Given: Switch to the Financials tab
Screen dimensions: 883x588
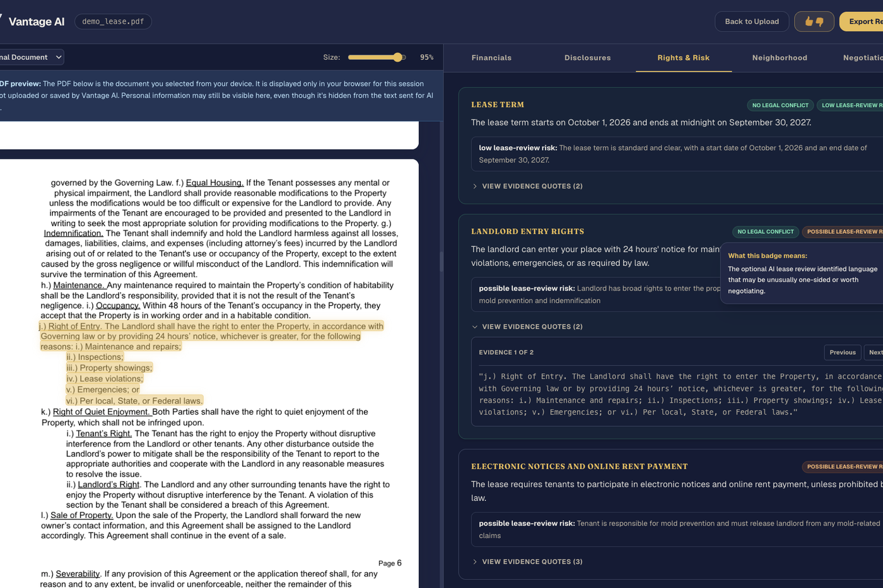Looking at the screenshot, I should point(491,58).
